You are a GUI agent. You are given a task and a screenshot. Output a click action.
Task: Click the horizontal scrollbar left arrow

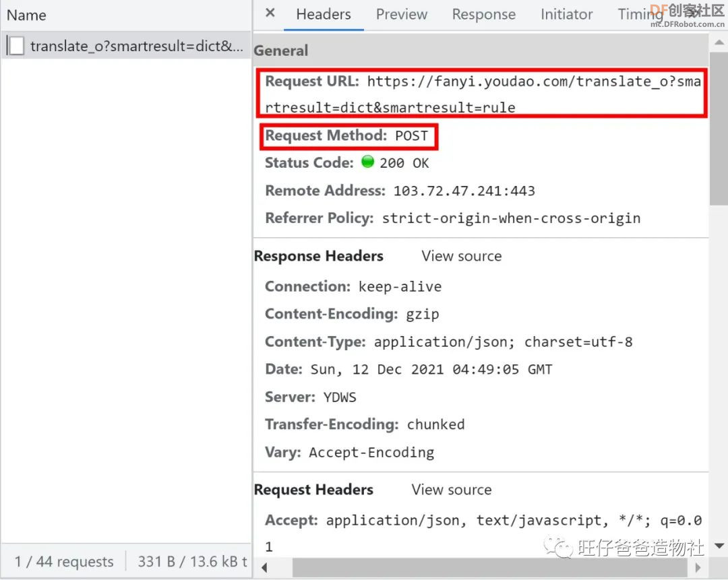coord(264,567)
